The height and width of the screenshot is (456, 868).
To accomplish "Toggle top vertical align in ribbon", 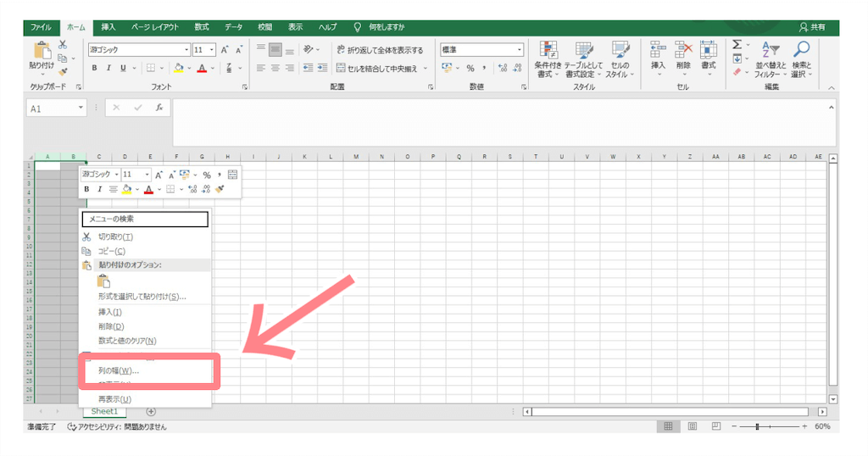I will 261,50.
